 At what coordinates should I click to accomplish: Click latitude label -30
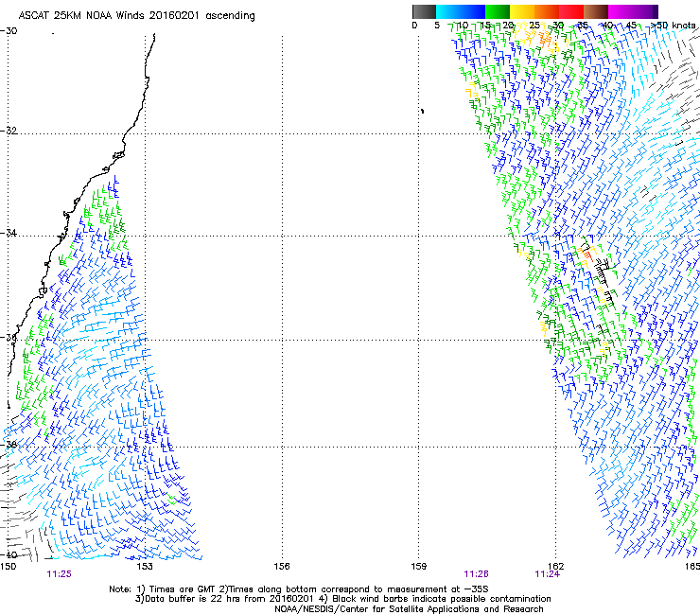(x=9, y=31)
